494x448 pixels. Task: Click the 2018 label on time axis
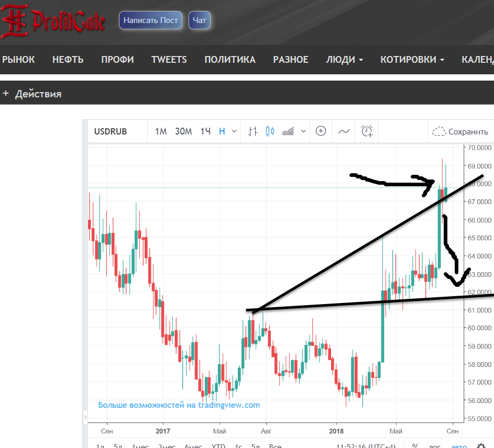336,431
